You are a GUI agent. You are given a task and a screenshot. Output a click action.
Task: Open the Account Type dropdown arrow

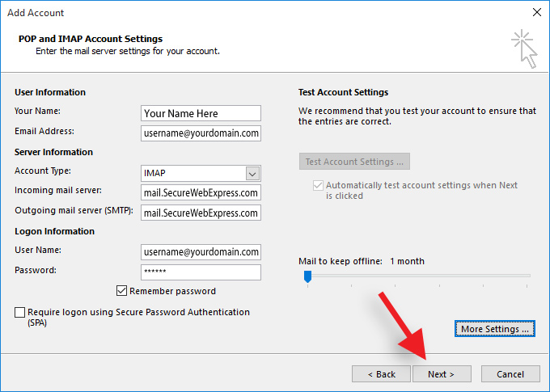coord(252,173)
